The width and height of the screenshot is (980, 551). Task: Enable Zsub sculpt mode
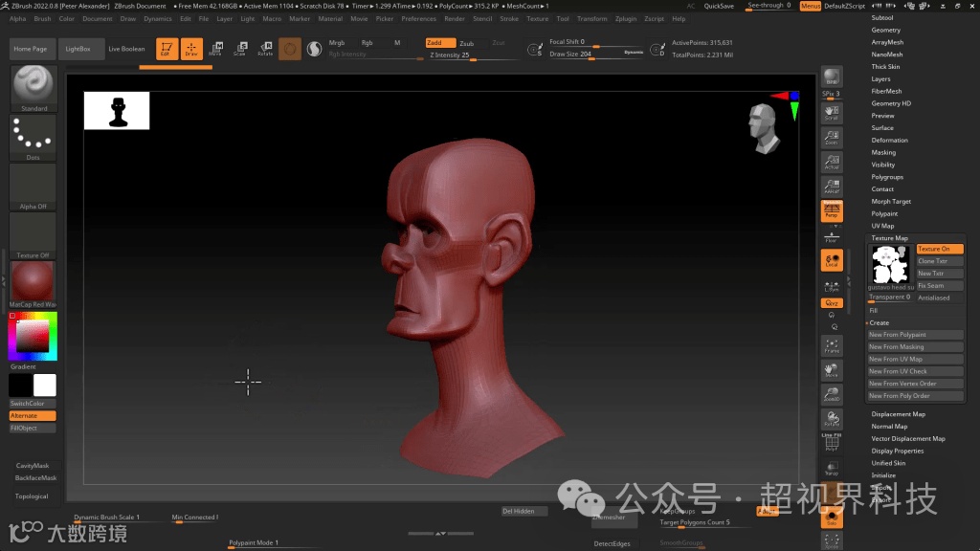click(466, 43)
